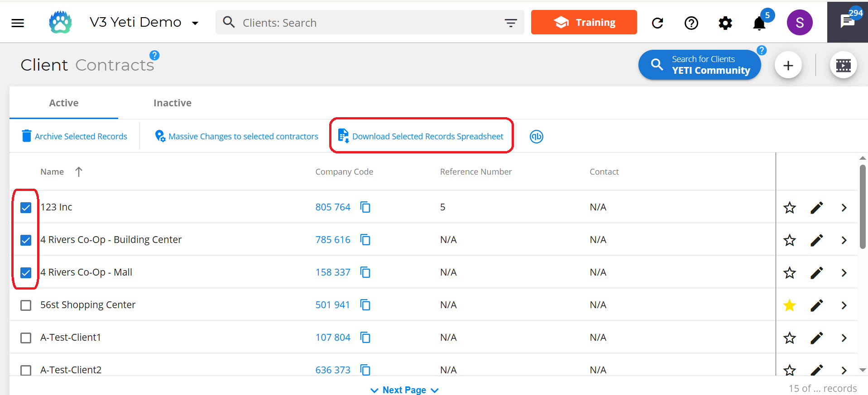This screenshot has height=395, width=868.
Task: Open the Training button
Action: [584, 22]
